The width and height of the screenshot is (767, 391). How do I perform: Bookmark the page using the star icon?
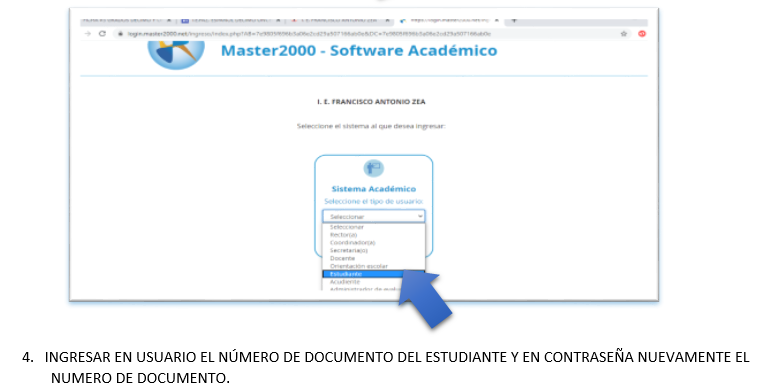click(624, 34)
